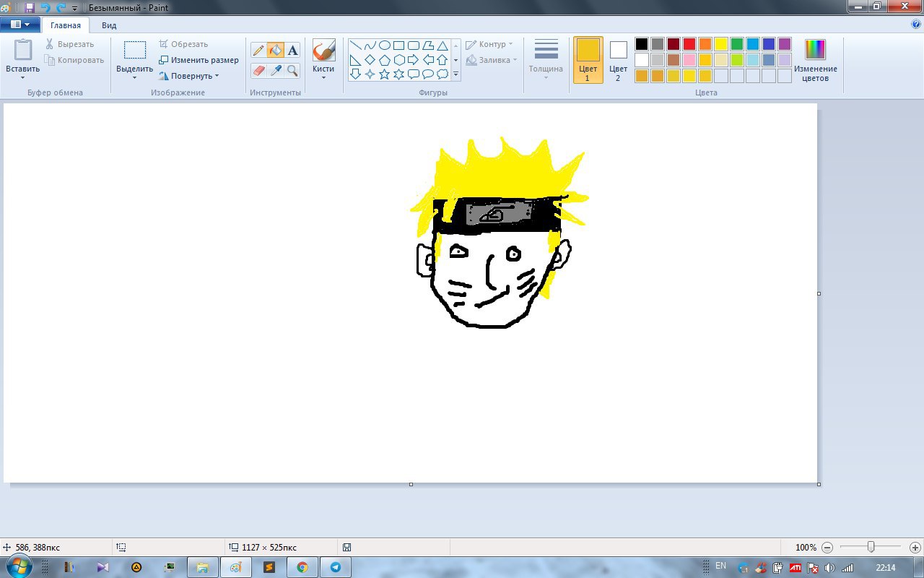Viewport: 924px width, 578px height.
Task: Choose the rounded rectangle shape
Action: (x=413, y=46)
